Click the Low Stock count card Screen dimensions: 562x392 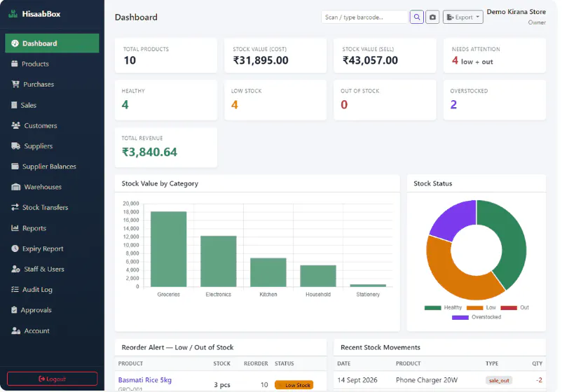click(275, 100)
